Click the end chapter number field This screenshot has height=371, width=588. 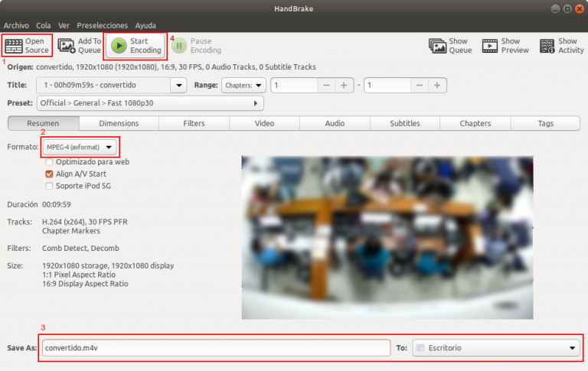(387, 86)
